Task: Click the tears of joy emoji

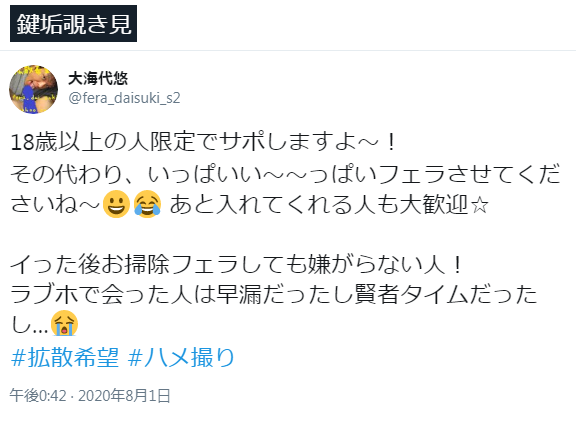Action: pyautogui.click(x=147, y=204)
